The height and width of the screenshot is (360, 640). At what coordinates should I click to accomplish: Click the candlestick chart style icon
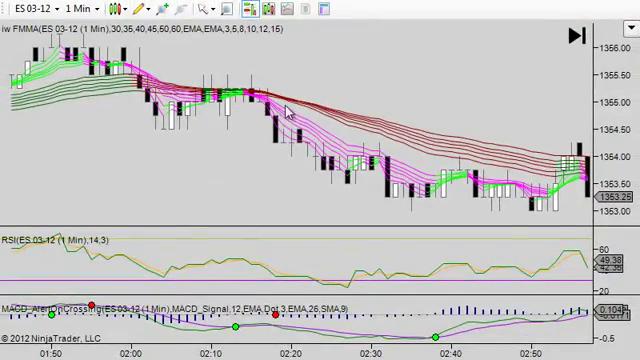pyautogui.click(x=115, y=9)
